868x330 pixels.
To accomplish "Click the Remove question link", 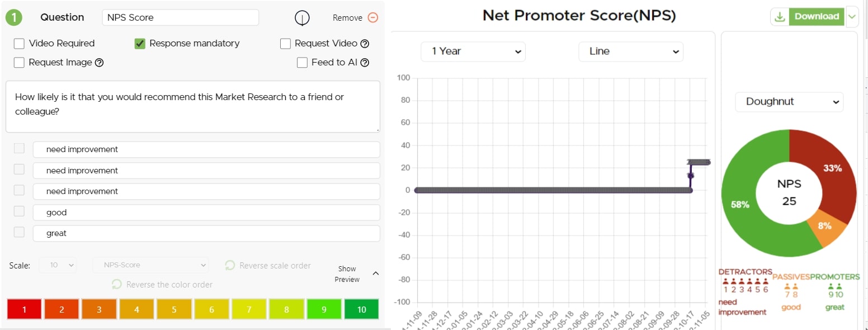I will pos(347,18).
